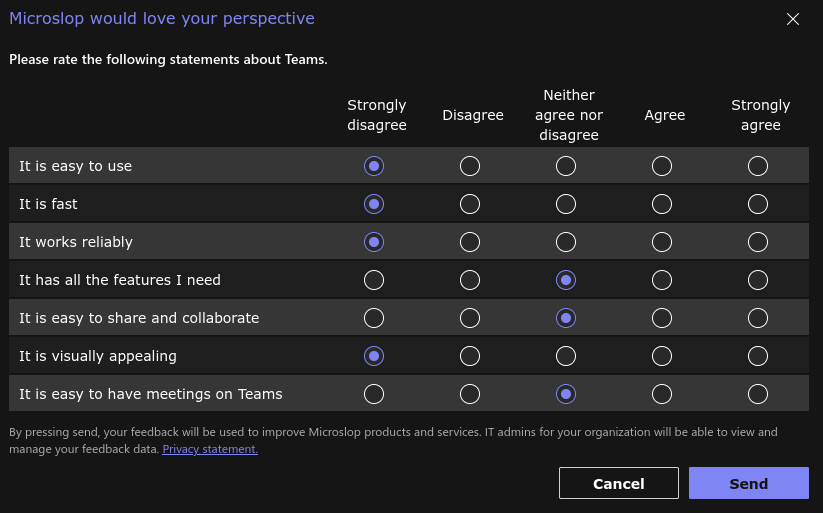Open the Privacy statement link
The height and width of the screenshot is (513, 823).
point(210,449)
